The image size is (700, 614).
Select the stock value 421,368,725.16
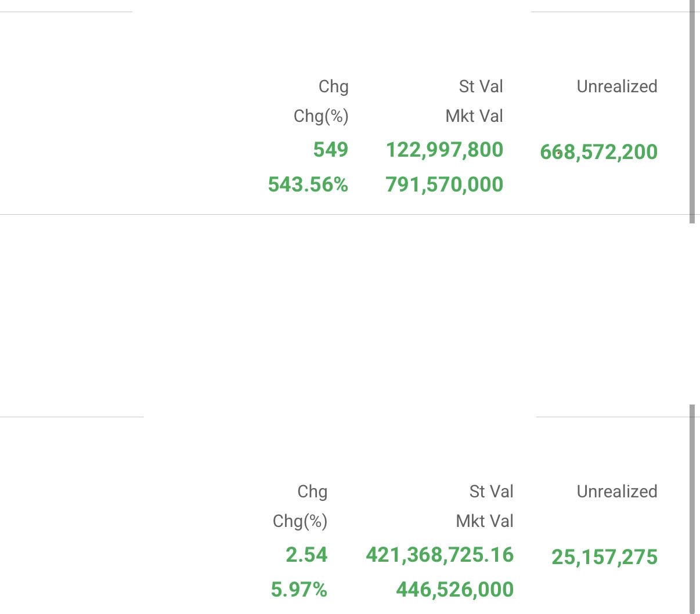click(x=439, y=555)
